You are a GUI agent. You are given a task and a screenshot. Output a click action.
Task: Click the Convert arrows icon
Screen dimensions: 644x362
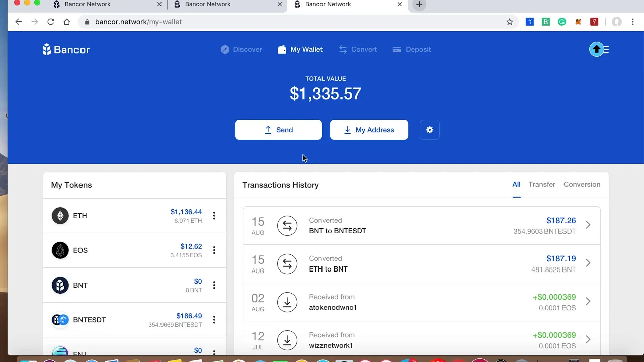point(343,49)
